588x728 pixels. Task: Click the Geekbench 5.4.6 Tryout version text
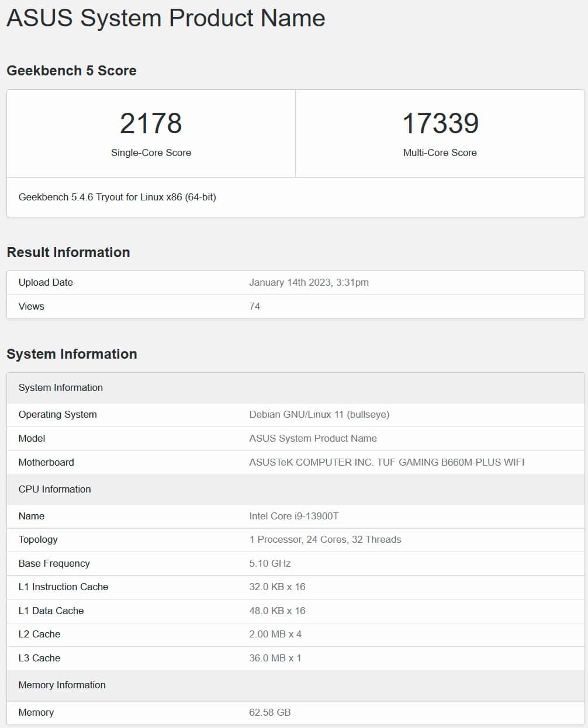tap(117, 197)
